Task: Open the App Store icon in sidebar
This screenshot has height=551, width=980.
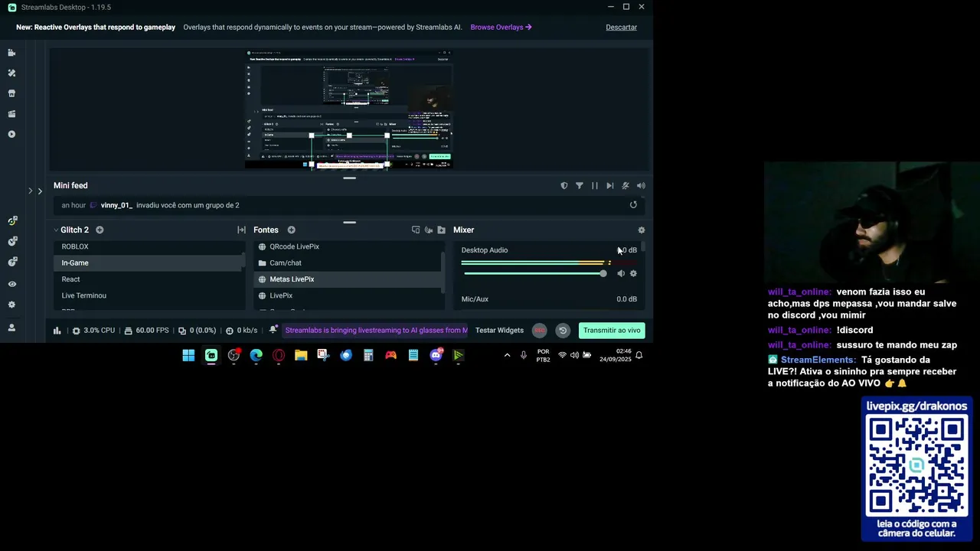Action: 11,93
